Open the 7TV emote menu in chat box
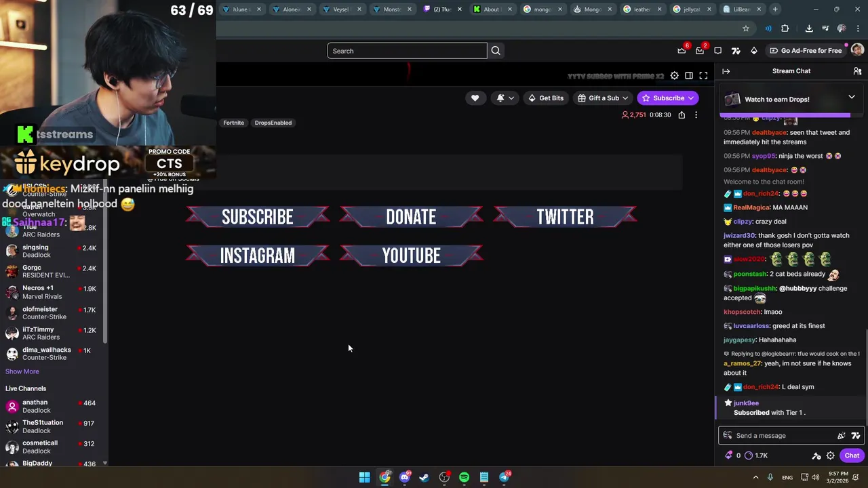This screenshot has width=868, height=488. 856,436
